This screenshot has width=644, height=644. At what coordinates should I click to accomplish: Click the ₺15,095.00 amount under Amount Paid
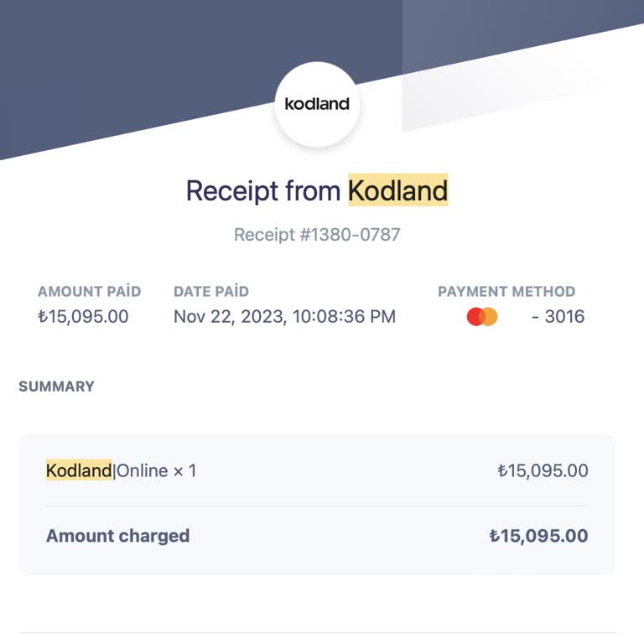[83, 317]
